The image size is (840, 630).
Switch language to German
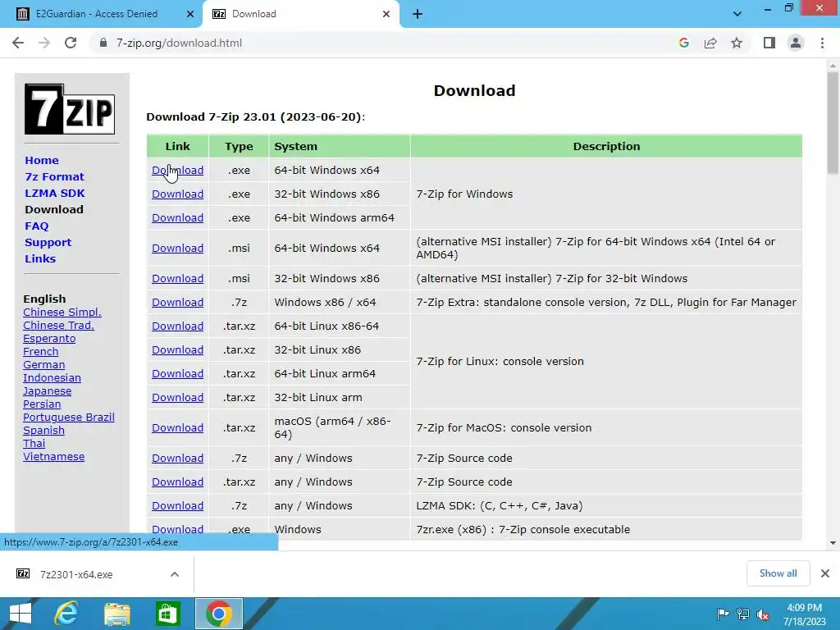click(x=44, y=365)
